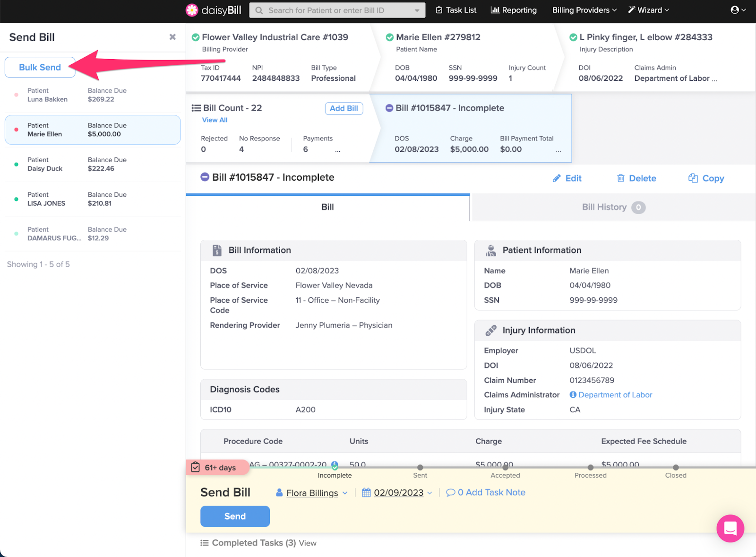Click in the patient search field

point(337,10)
